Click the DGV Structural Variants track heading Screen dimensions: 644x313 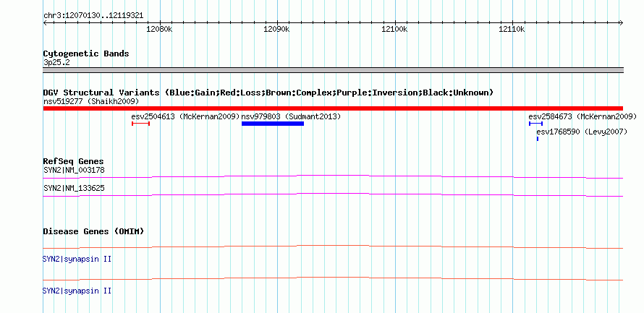click(268, 93)
